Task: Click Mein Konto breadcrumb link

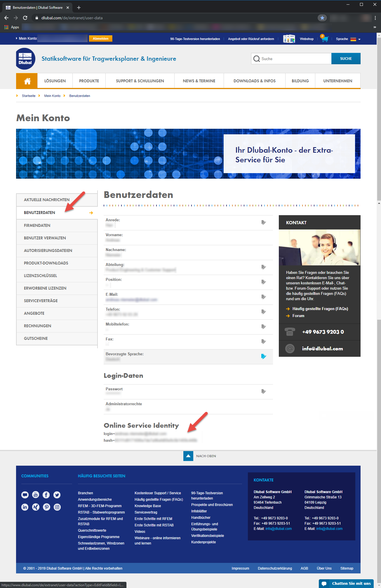Action: pos(52,96)
